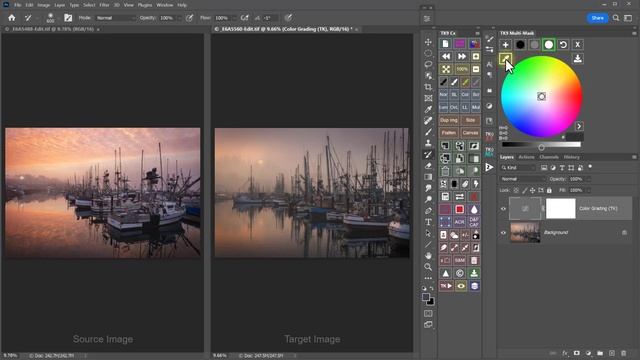Activate the eyedropper in TK9 Multi-Mask
Viewport: 640px width, 360px height.
pyautogui.click(x=505, y=59)
